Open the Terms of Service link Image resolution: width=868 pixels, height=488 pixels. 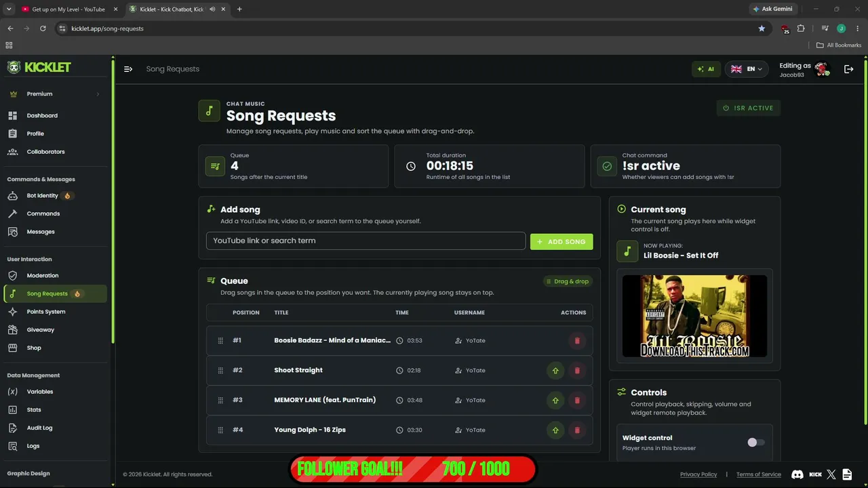[759, 474]
